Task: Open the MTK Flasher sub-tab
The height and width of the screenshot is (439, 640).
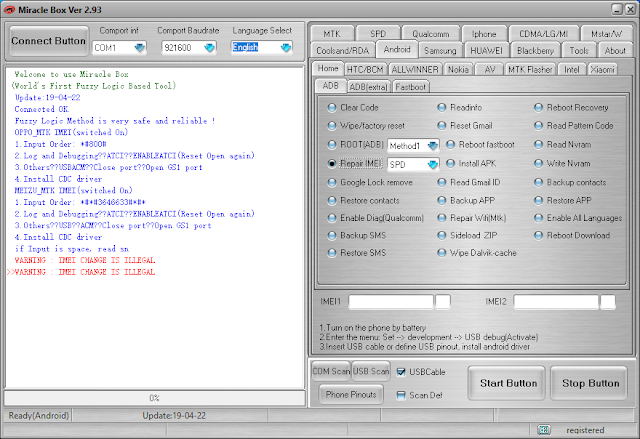Action: coord(530,70)
